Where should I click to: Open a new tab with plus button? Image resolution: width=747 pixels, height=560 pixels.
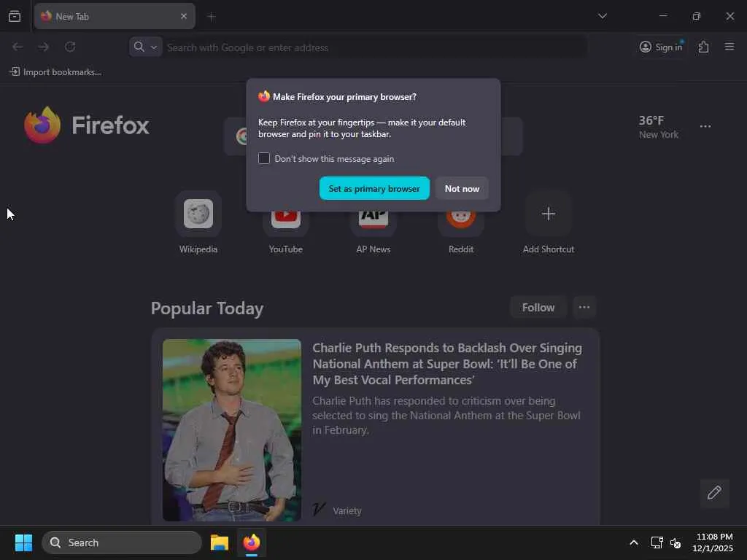[212, 17]
